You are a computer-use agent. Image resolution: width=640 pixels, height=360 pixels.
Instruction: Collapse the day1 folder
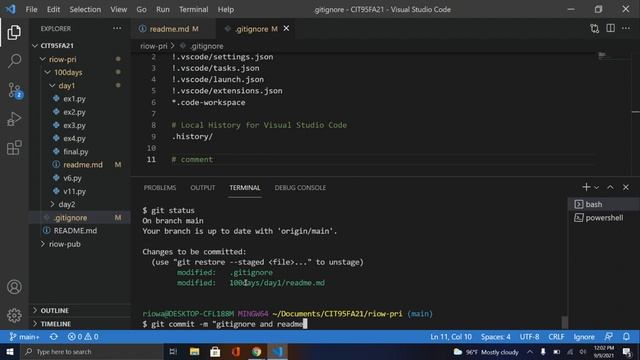point(67,86)
